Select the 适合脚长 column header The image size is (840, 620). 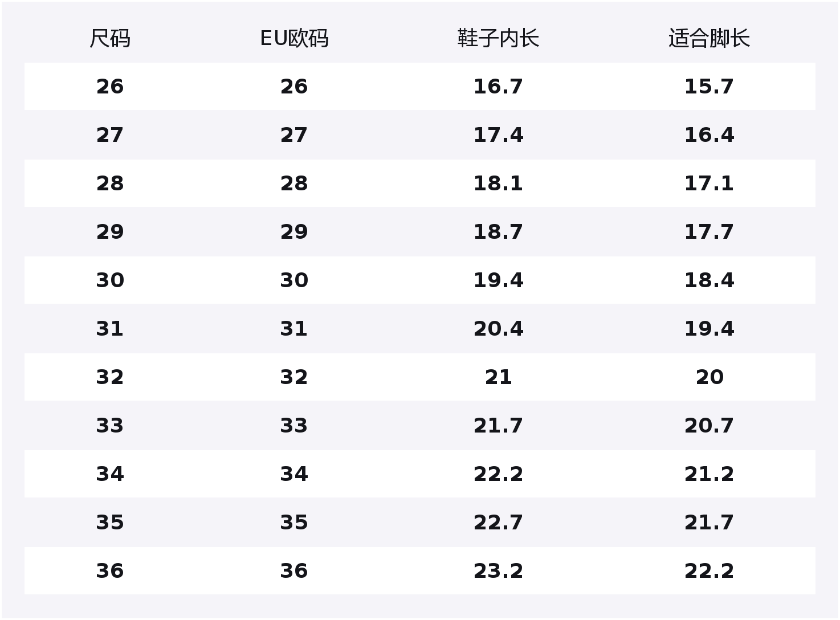click(709, 39)
